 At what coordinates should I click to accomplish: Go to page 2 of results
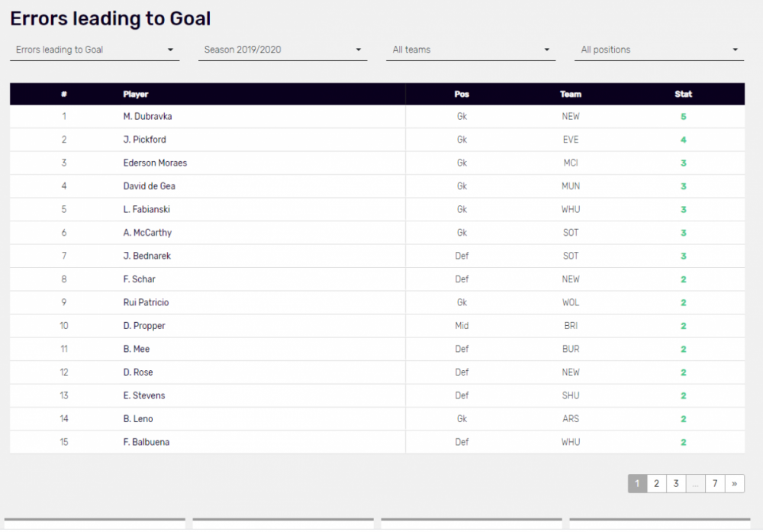(x=656, y=484)
